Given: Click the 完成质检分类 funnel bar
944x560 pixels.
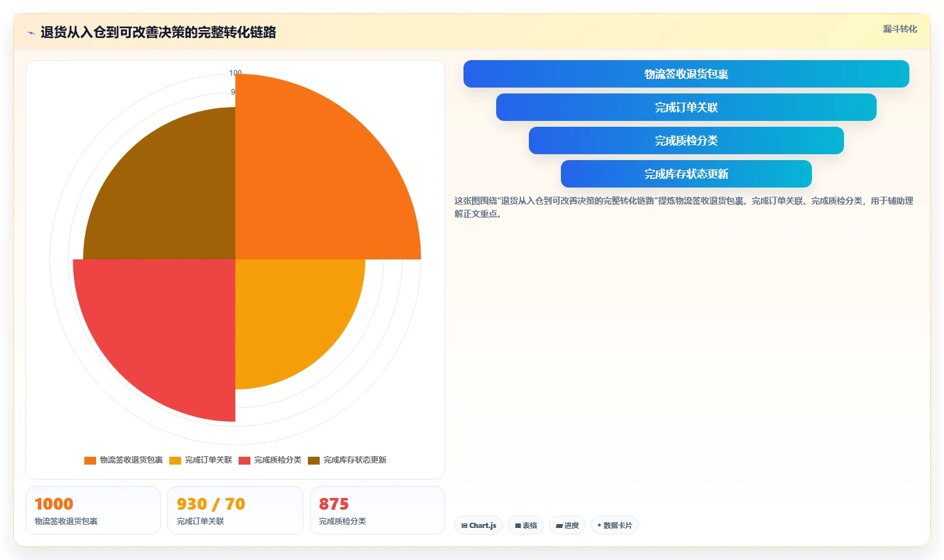Looking at the screenshot, I should coord(686,140).
